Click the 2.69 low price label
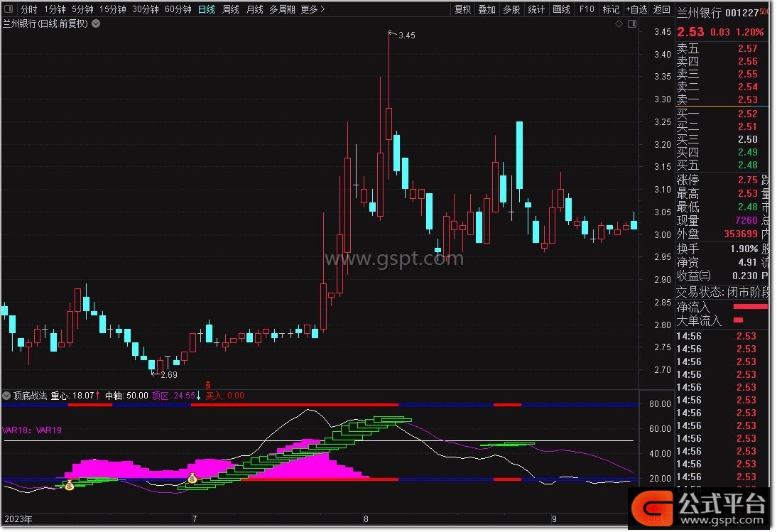777x532 pixels. pos(169,374)
